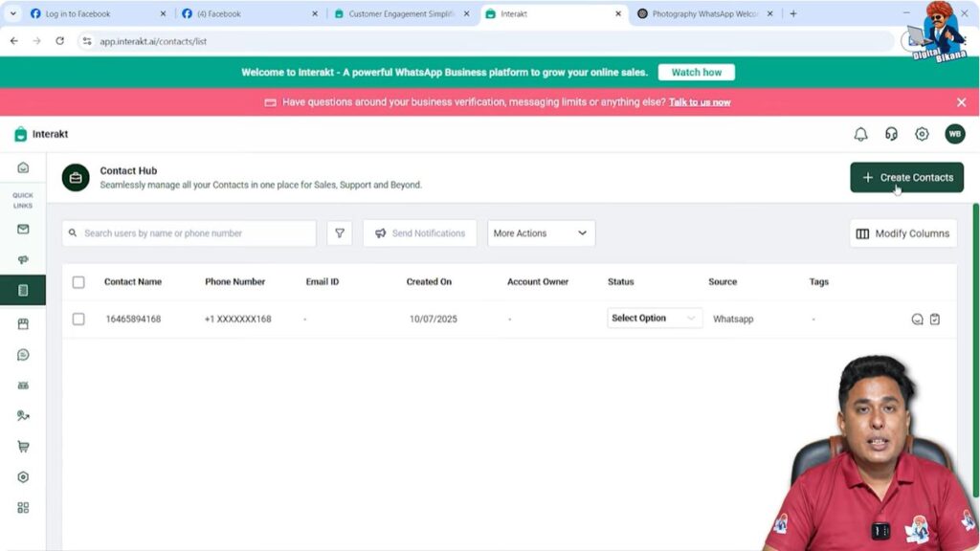Select the header checkbox to select all contacts
The image size is (980, 551).
[x=79, y=281]
